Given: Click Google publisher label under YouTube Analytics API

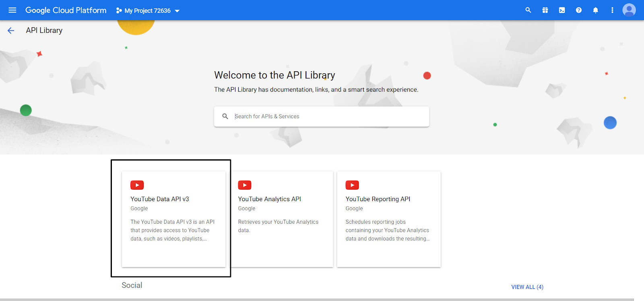Looking at the screenshot, I should pos(247,208).
